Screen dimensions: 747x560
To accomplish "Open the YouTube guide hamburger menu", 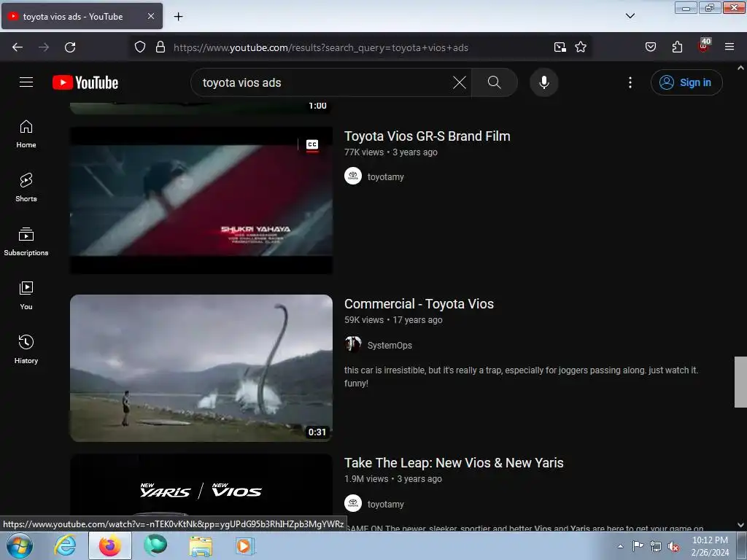I will (x=26, y=82).
